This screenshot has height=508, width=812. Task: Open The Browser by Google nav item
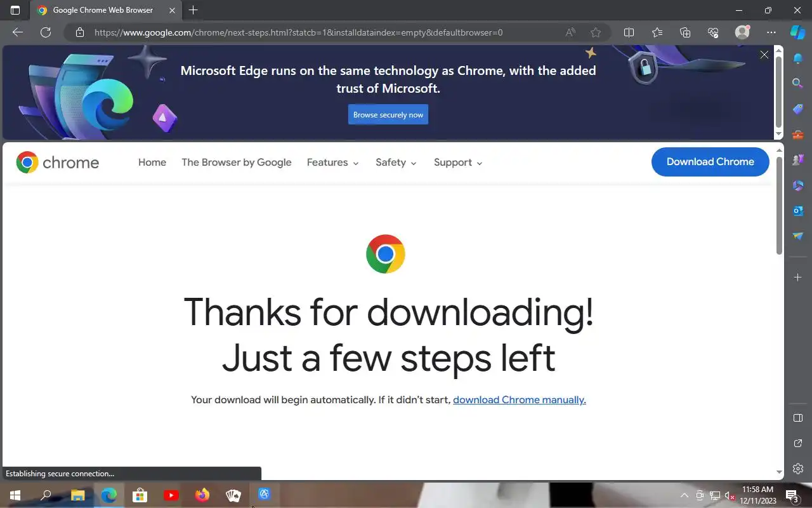coord(237,163)
